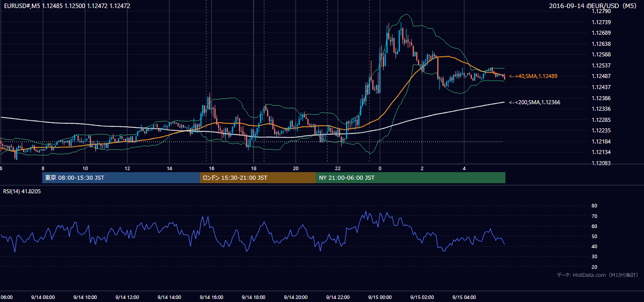Click RSI scale value 70

click(594, 216)
